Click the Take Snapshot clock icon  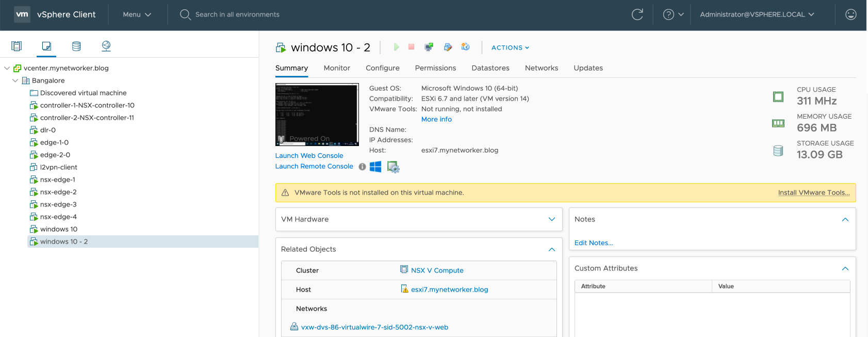[x=466, y=47]
